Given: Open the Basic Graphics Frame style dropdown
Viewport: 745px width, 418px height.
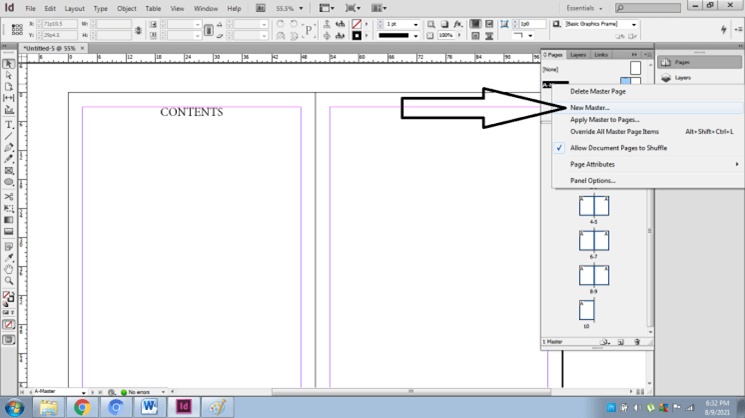Looking at the screenshot, I should click(x=634, y=24).
